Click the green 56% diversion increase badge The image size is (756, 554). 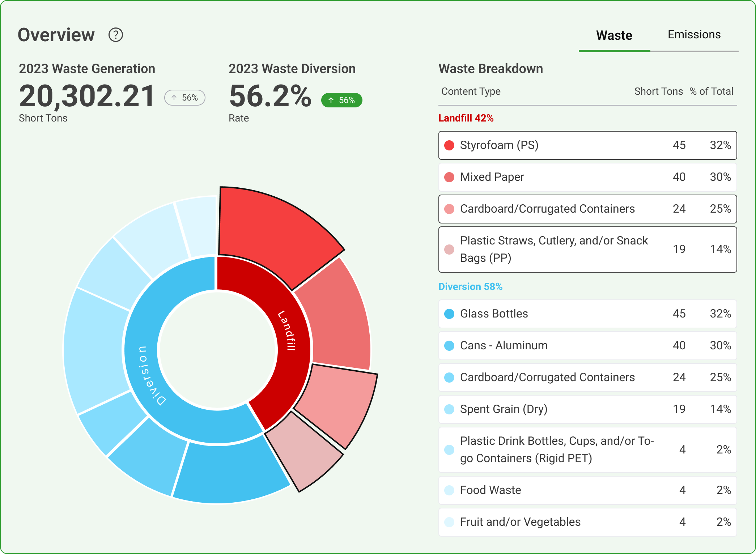click(341, 100)
